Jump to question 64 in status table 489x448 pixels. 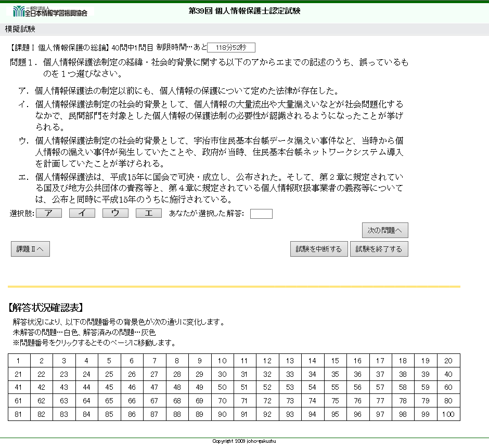(87, 401)
